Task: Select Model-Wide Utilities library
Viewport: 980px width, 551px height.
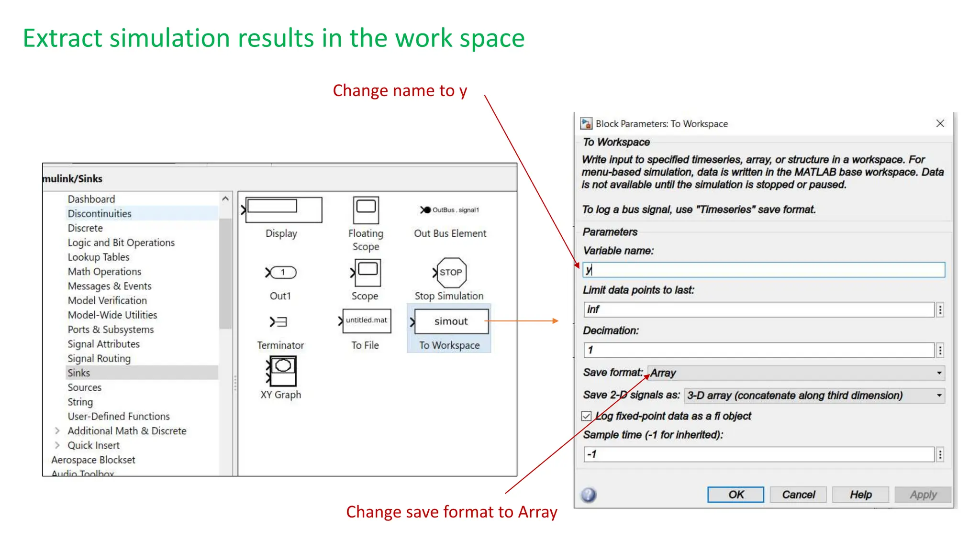Action: click(112, 315)
